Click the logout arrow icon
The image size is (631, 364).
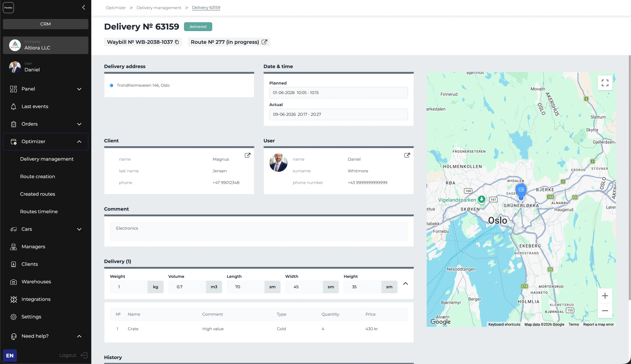click(x=84, y=355)
